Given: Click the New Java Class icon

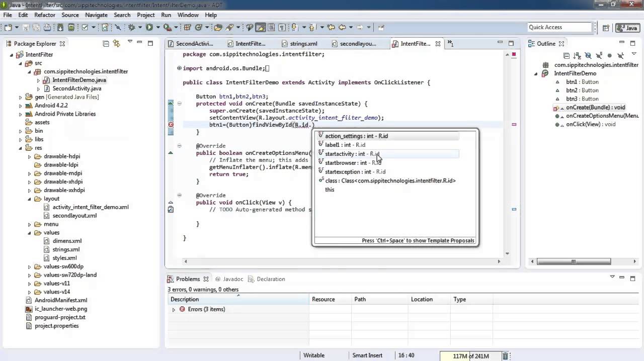Looking at the screenshot, I should (x=198, y=28).
